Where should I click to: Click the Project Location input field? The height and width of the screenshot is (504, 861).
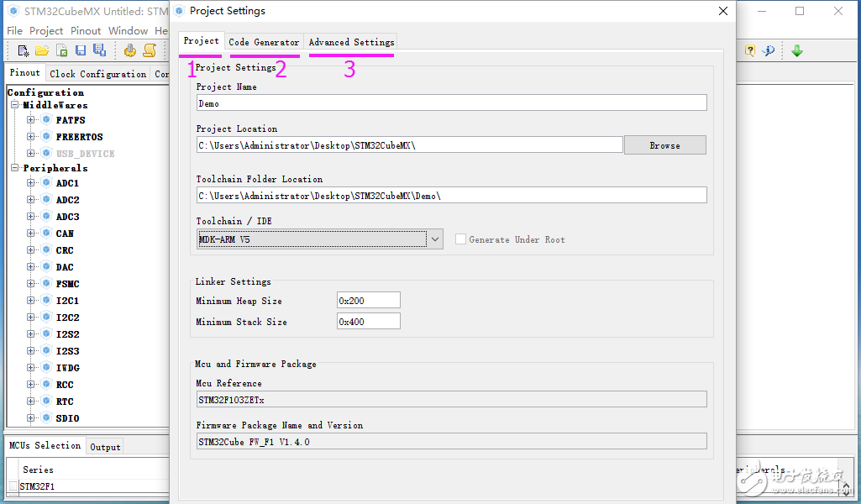[410, 145]
